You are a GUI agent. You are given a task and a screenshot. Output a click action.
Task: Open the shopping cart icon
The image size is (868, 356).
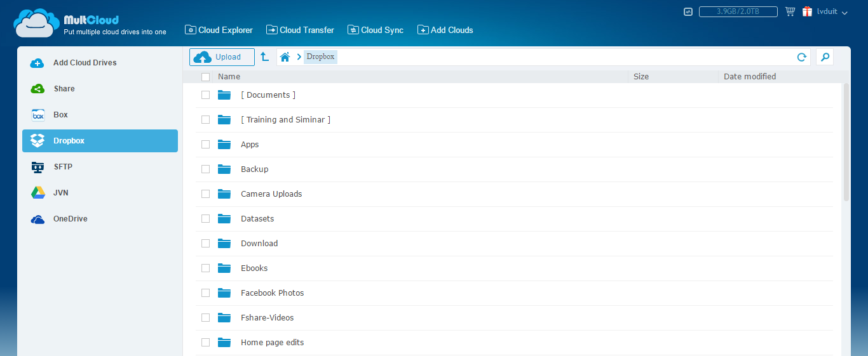[x=790, y=11]
